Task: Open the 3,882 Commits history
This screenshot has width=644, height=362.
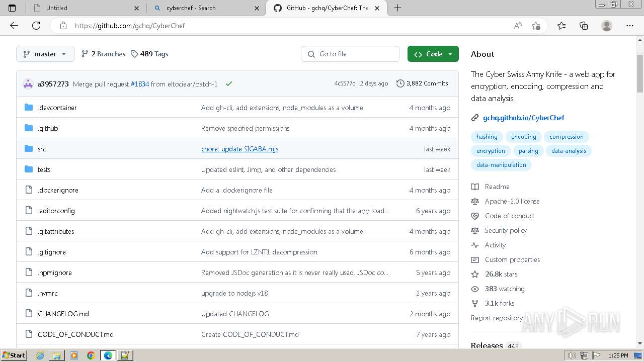Action: click(422, 83)
